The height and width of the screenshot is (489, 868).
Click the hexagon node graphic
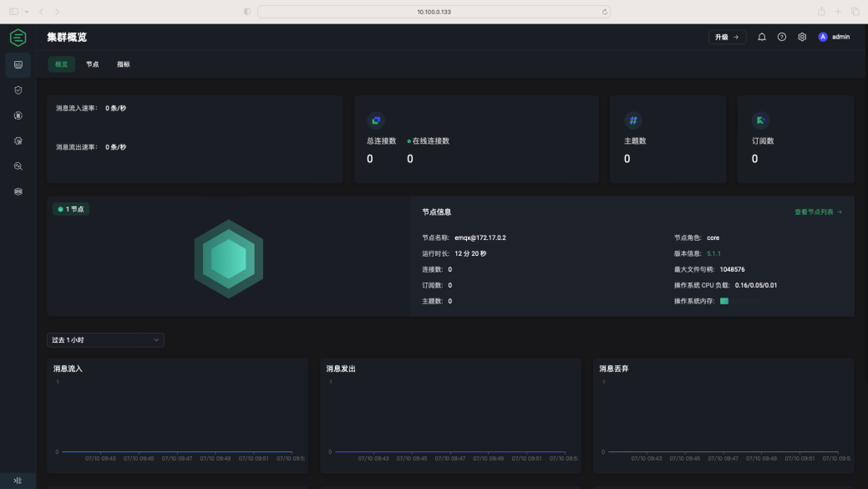[228, 258]
